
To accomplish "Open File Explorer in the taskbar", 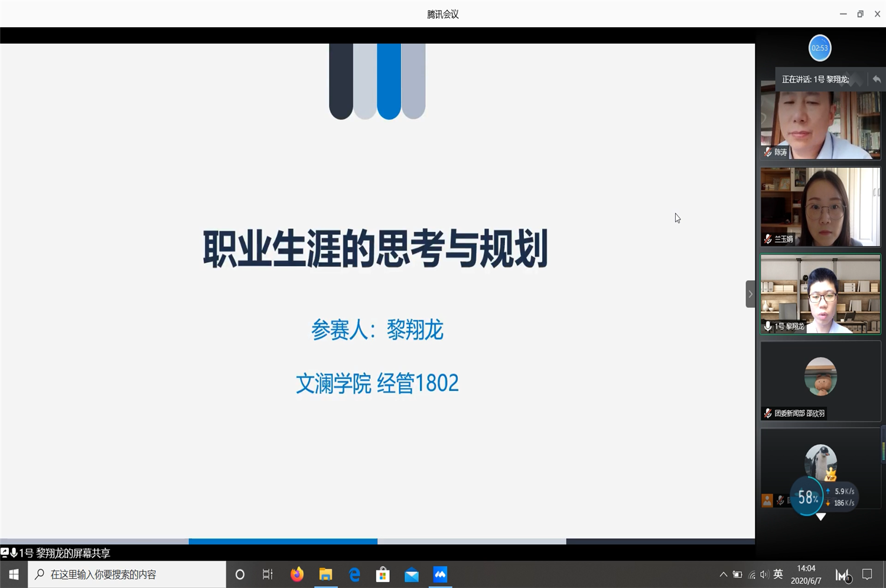I will tap(325, 574).
